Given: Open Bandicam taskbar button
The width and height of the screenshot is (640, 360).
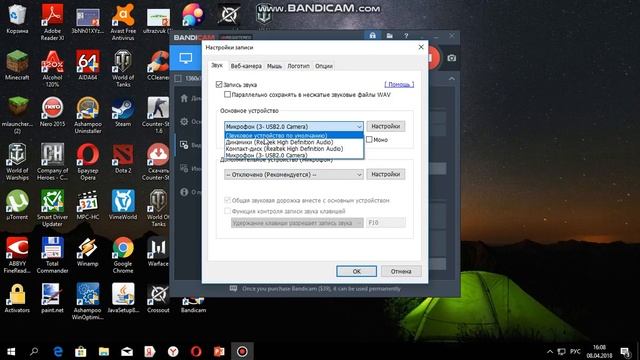Looking at the screenshot, I should click(242, 351).
